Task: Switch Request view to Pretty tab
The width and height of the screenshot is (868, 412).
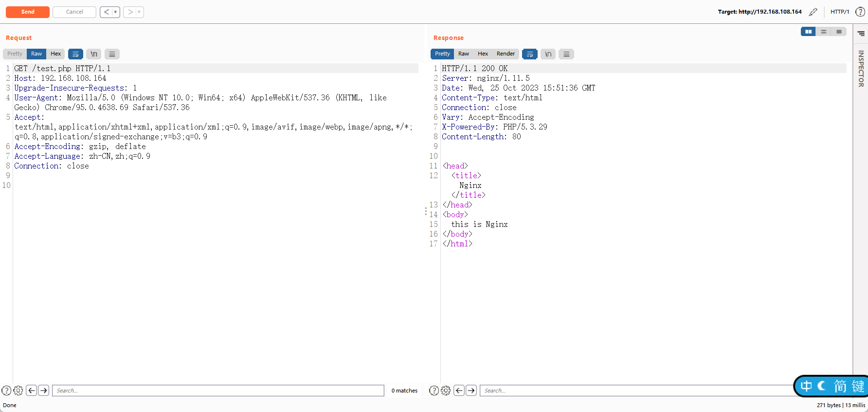Action: click(15, 54)
